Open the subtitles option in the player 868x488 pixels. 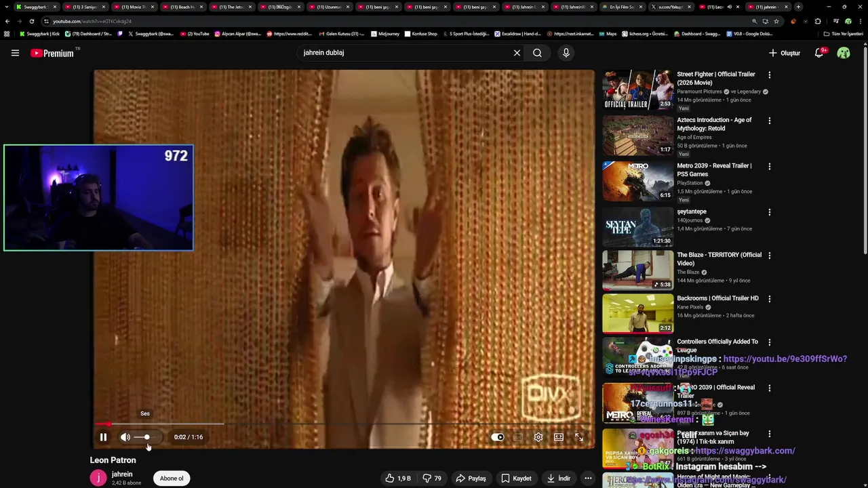pos(518,437)
